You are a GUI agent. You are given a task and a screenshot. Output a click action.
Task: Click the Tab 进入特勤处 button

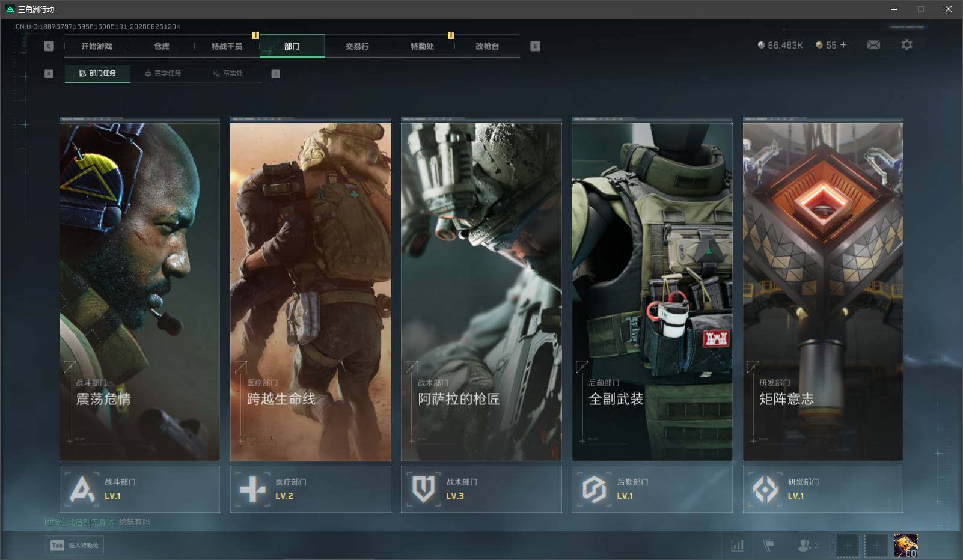coord(75,546)
